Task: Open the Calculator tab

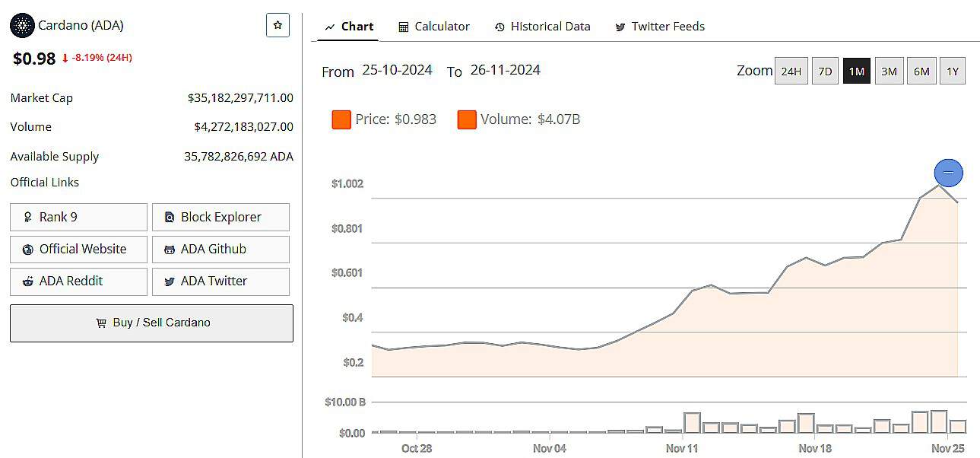Action: click(434, 27)
